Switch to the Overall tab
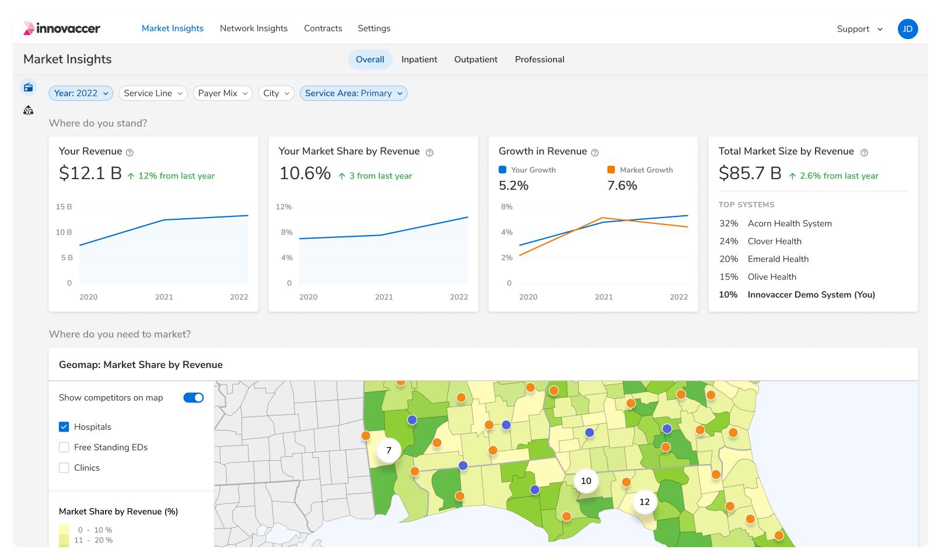Screen dimensions: 941x560 click(x=370, y=60)
